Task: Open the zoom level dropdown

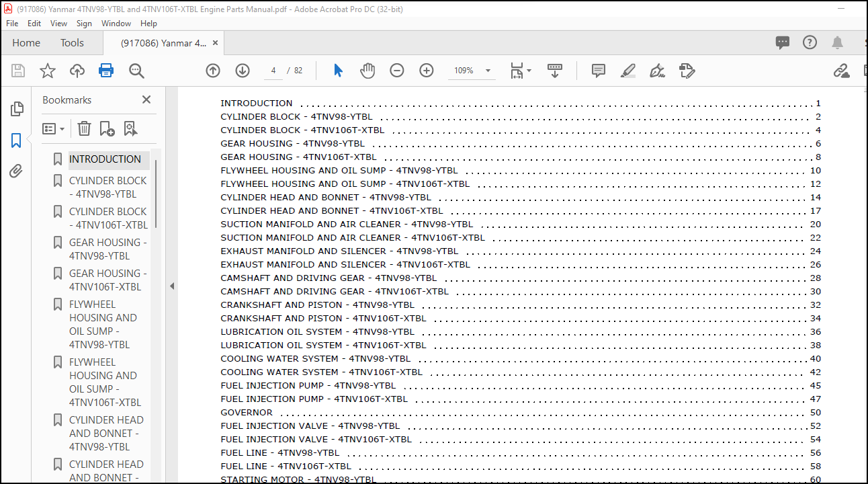Action: (488, 71)
